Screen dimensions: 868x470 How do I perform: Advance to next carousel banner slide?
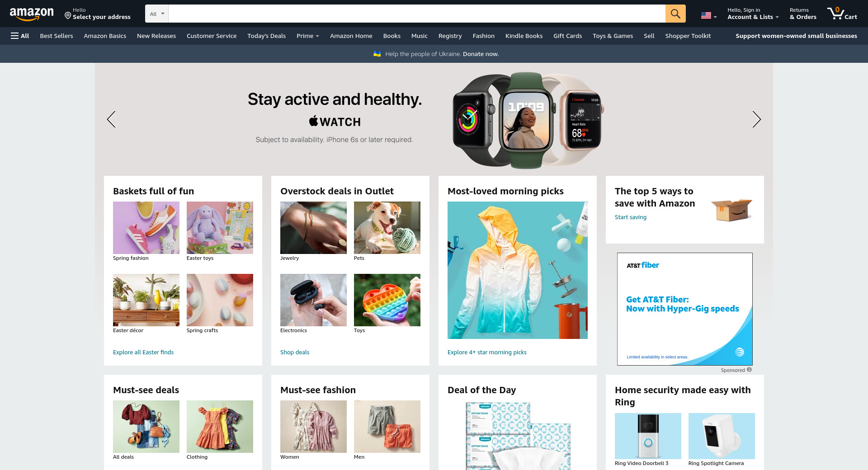tap(756, 119)
